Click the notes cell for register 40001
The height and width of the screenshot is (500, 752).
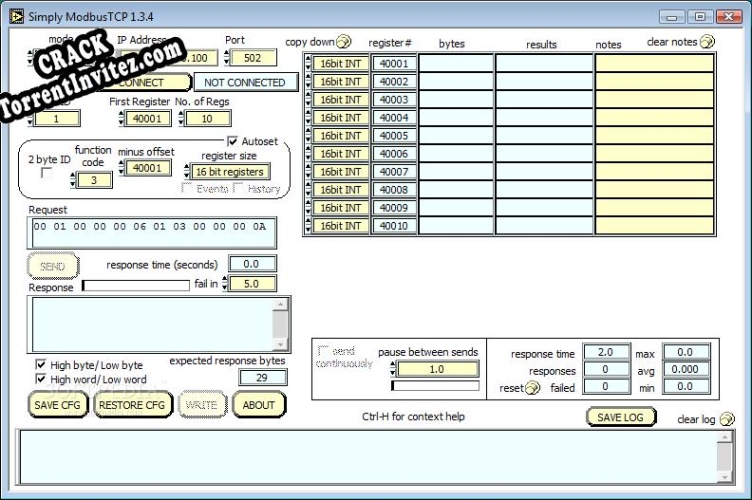click(x=655, y=63)
